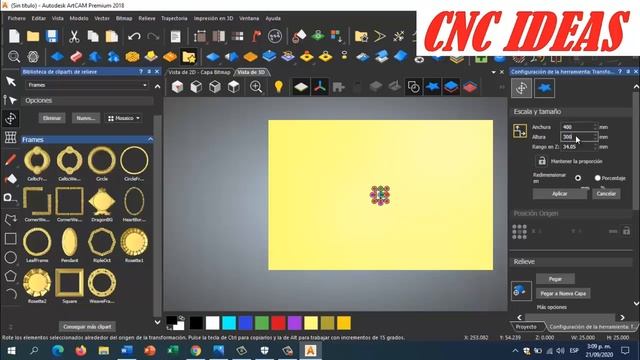The width and height of the screenshot is (640, 360).
Task: Open Microsoft Edge from taskbar
Action: coord(58,351)
